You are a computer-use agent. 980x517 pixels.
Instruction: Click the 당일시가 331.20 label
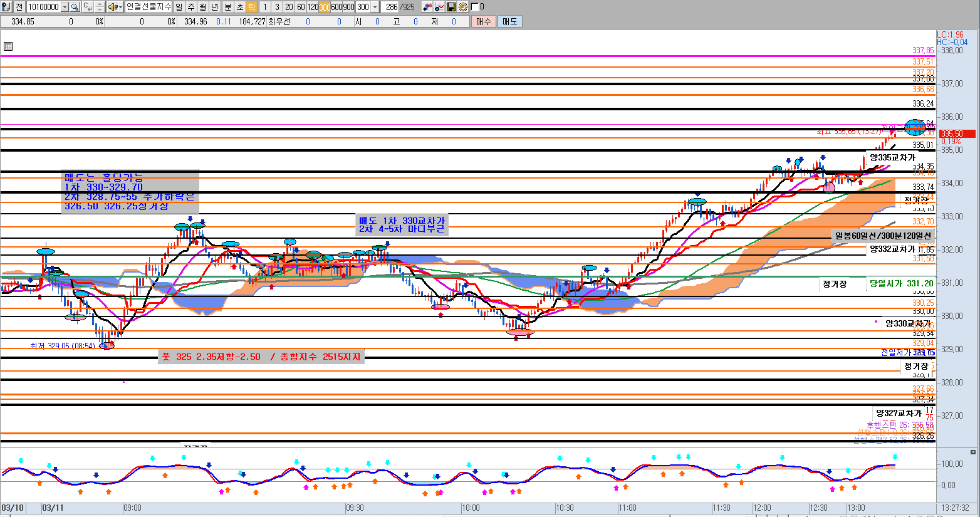point(901,283)
